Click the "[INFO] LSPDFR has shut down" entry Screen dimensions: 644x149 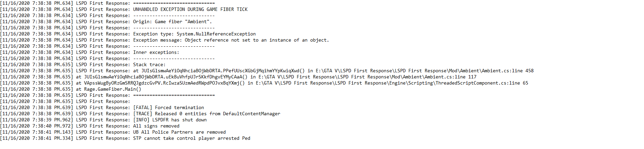[170, 120]
